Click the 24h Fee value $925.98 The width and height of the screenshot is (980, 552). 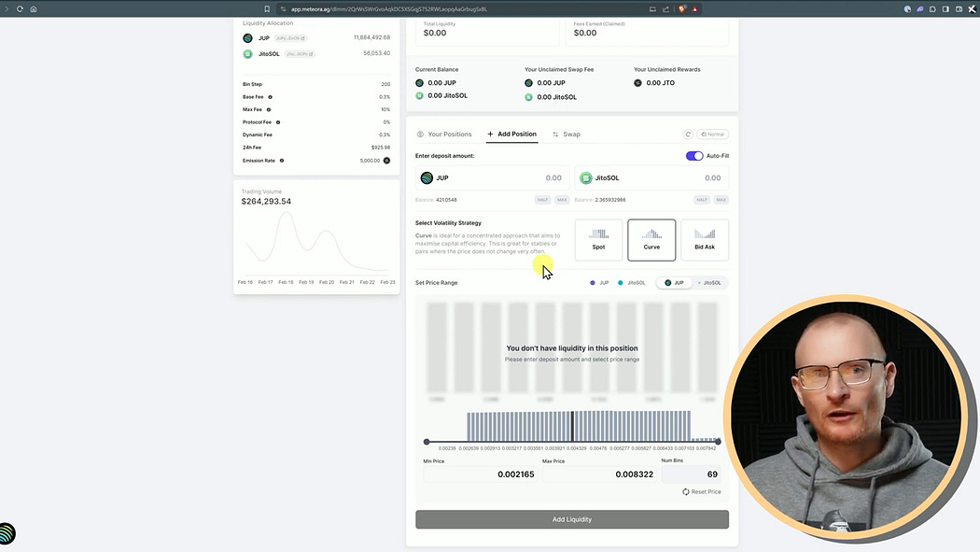381,148
